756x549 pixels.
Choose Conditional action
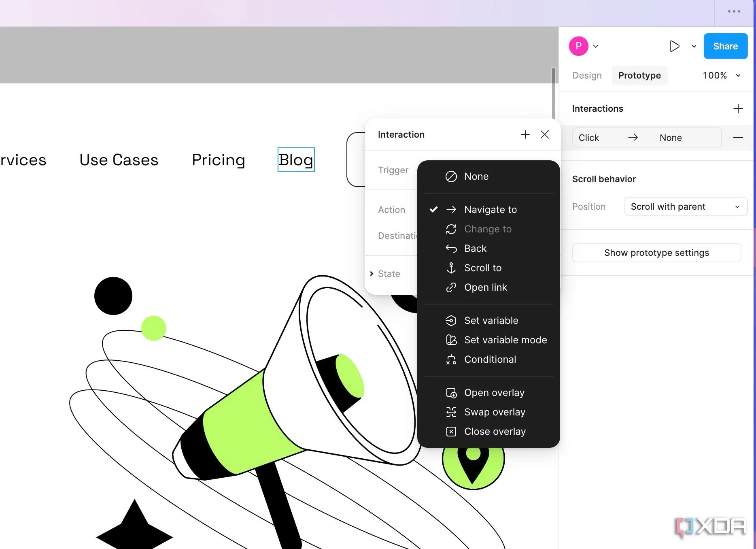(x=488, y=360)
